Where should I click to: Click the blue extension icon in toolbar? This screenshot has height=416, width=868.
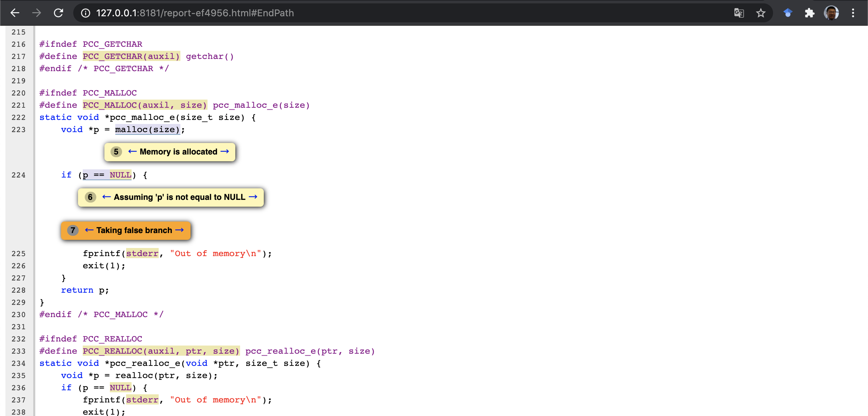788,13
